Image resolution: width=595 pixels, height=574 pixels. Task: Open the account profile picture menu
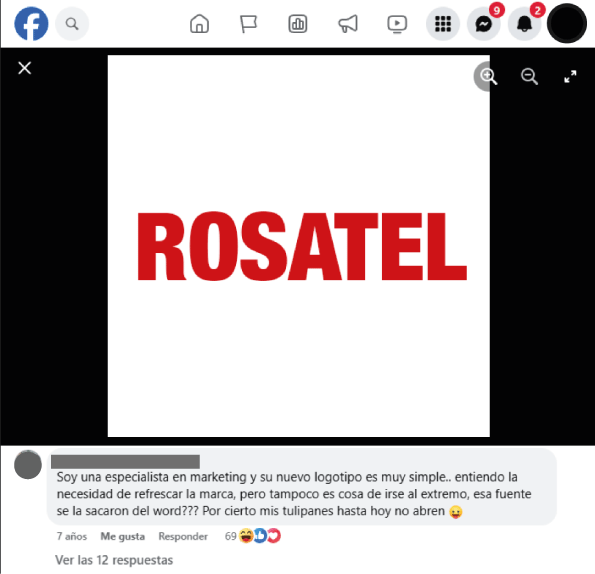tap(567, 23)
